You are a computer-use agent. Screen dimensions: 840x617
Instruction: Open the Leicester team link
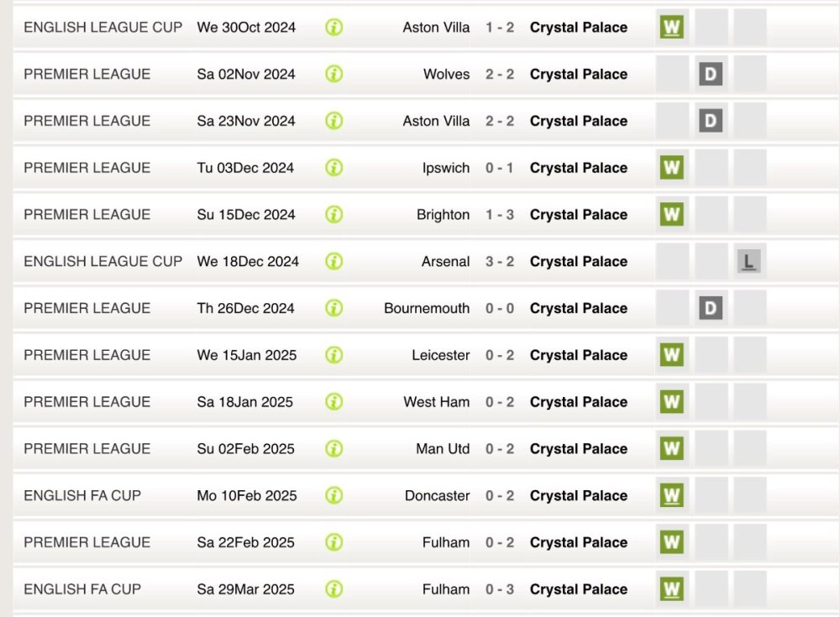pos(440,355)
